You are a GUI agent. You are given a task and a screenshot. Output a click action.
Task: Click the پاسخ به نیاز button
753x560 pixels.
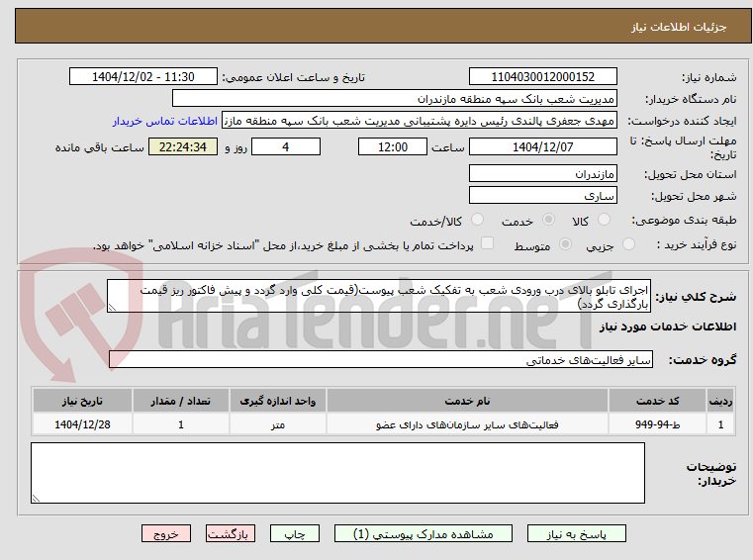point(576,533)
